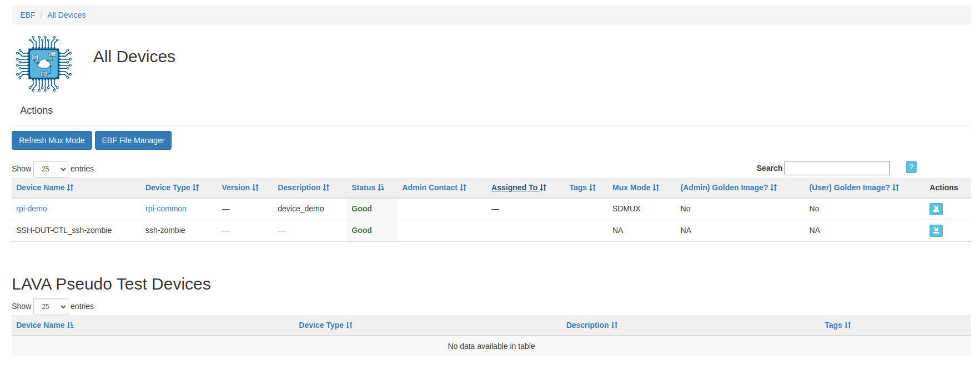This screenshot has width=980, height=365.
Task: Sort the devices table by Tags column
Action: click(x=582, y=187)
